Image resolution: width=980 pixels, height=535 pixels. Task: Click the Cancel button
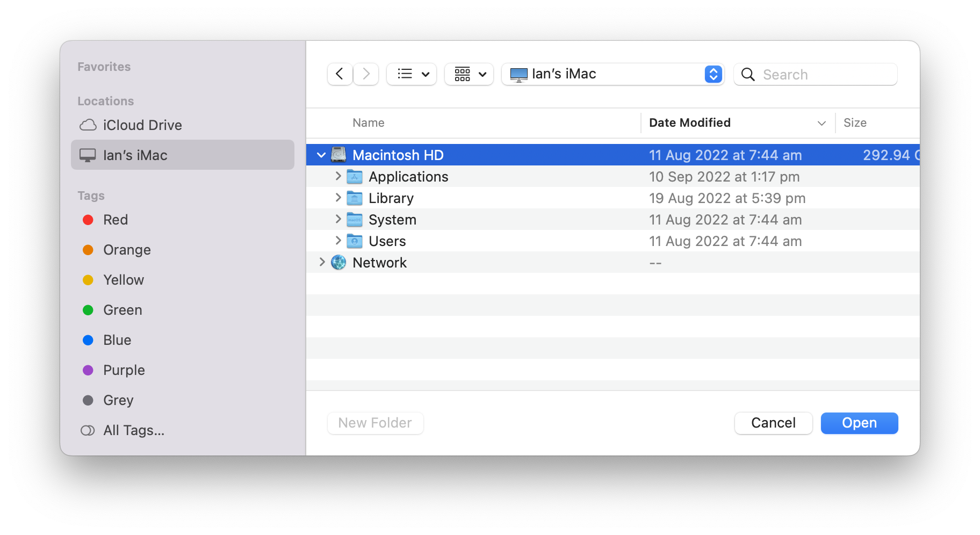(x=773, y=423)
